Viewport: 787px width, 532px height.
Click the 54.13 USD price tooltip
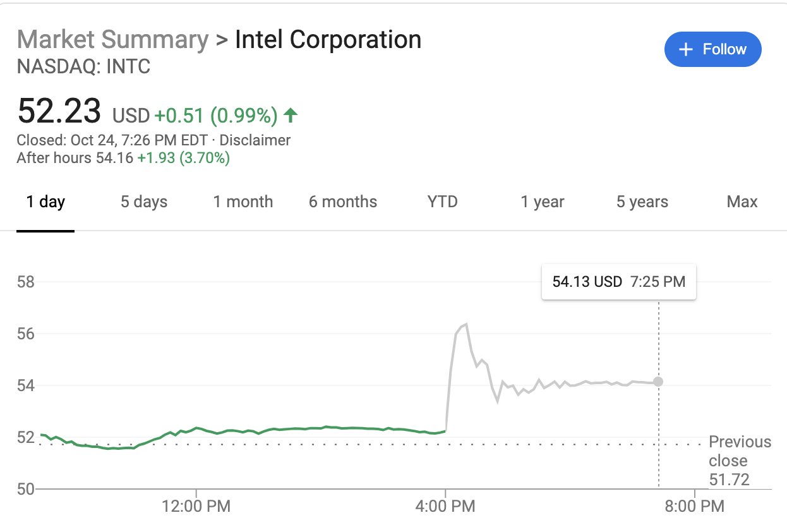click(x=618, y=282)
